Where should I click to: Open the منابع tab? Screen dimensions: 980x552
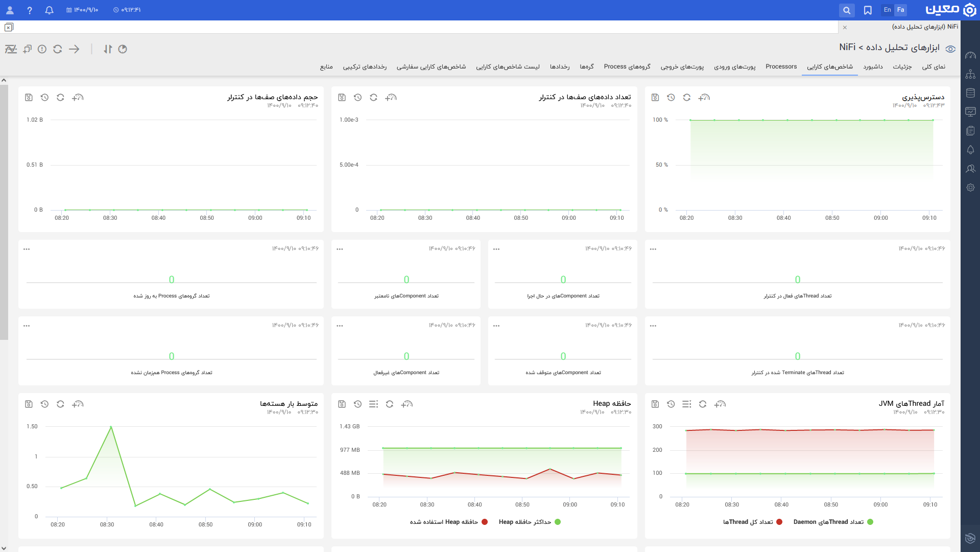tap(326, 67)
